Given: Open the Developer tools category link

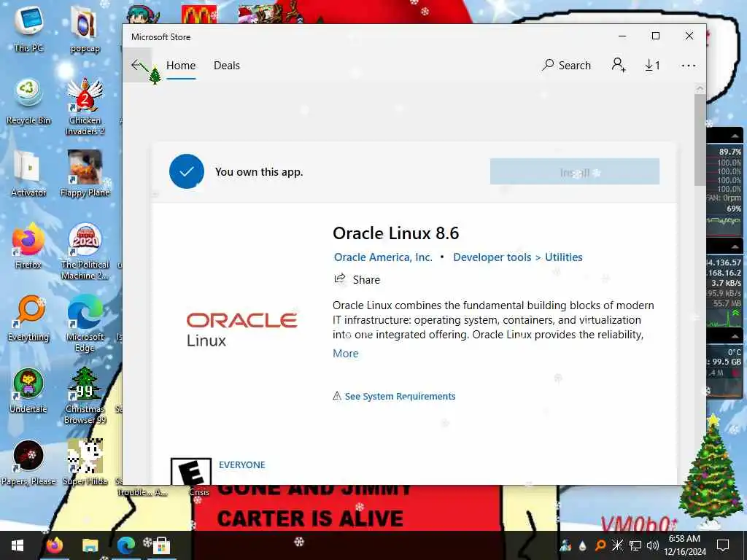Looking at the screenshot, I should point(492,257).
